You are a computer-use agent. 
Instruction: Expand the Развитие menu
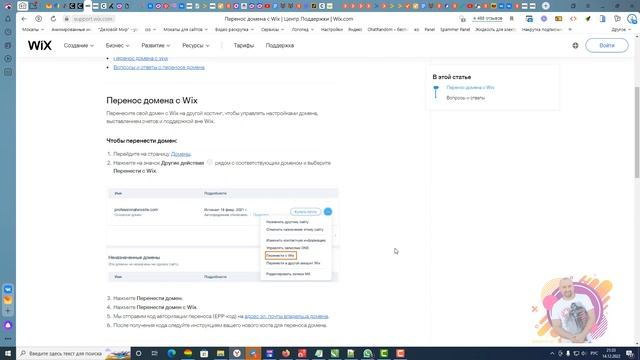[156, 45]
